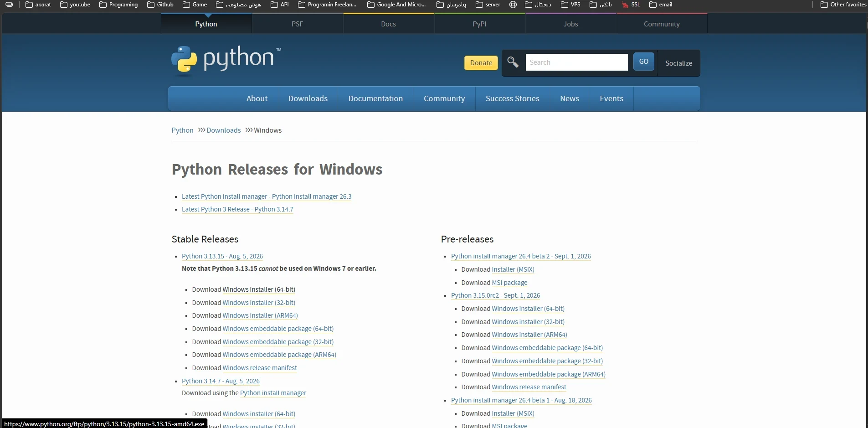The width and height of the screenshot is (868, 428).
Task: Focus the Search input field
Action: tap(576, 62)
